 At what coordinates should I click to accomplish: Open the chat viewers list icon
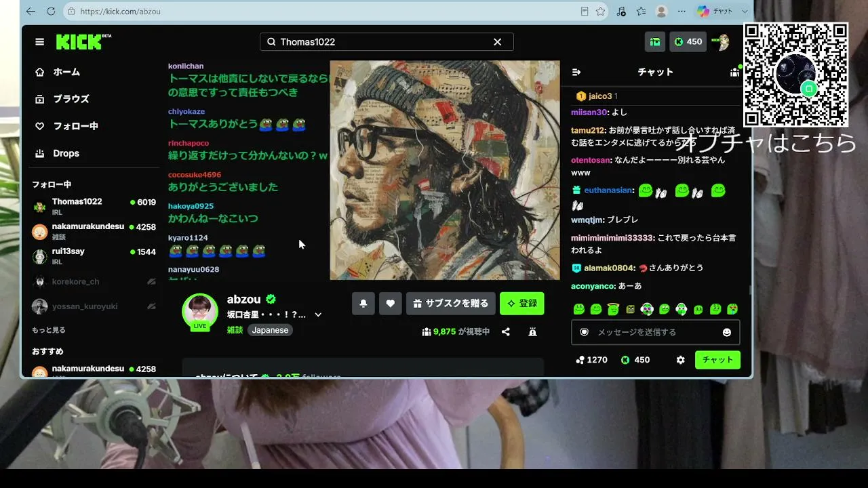(x=735, y=73)
